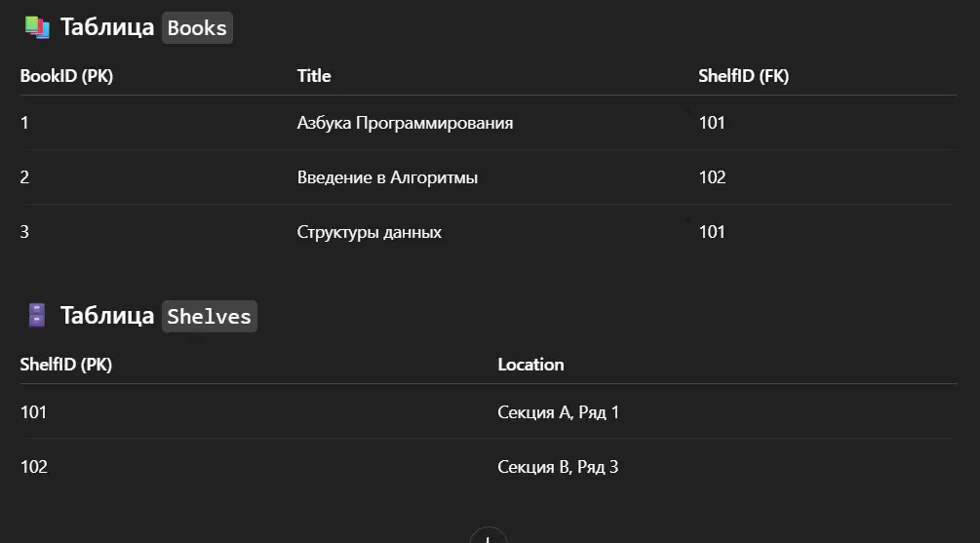Click the purple file cabinet emoji icon
Viewport: 980px width, 543px height.
(37, 316)
